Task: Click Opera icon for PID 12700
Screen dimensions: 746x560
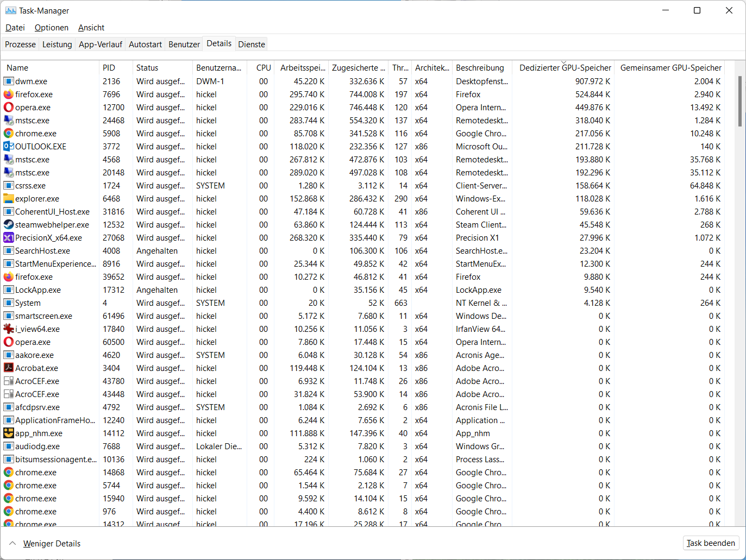Action: point(9,108)
